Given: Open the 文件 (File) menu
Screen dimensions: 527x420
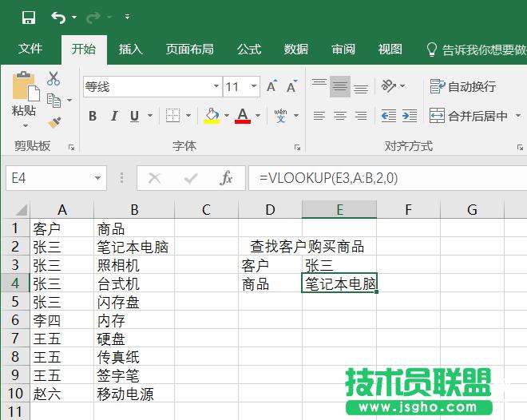Looking at the screenshot, I should click(x=30, y=50).
